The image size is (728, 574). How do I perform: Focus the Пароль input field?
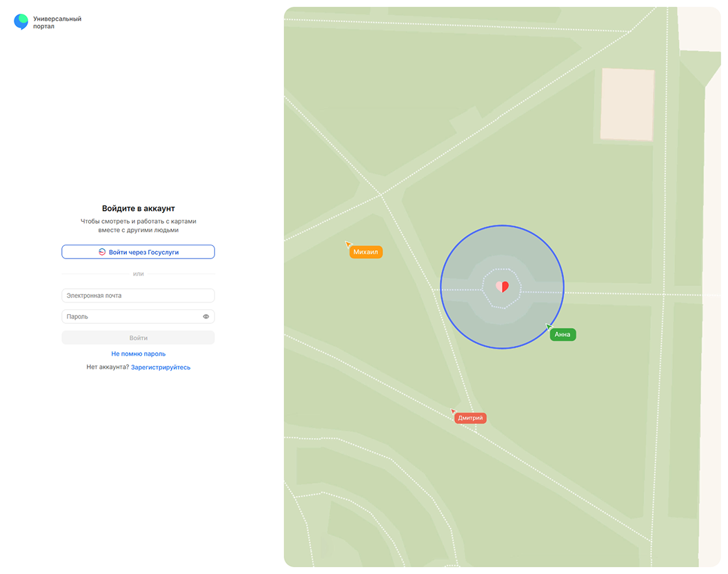pos(131,317)
